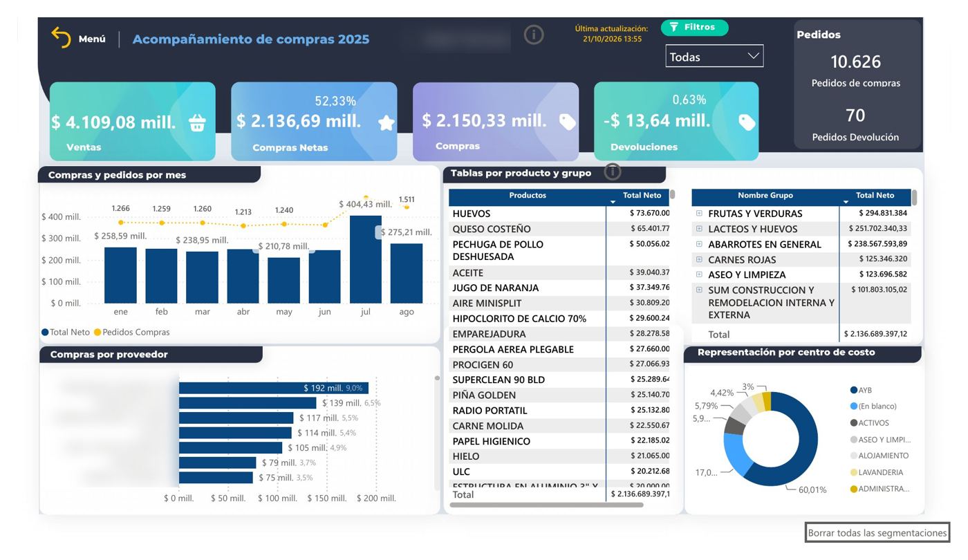The height and width of the screenshot is (560, 968).
Task: Select the ACTIVOS legend item
Action: click(869, 423)
